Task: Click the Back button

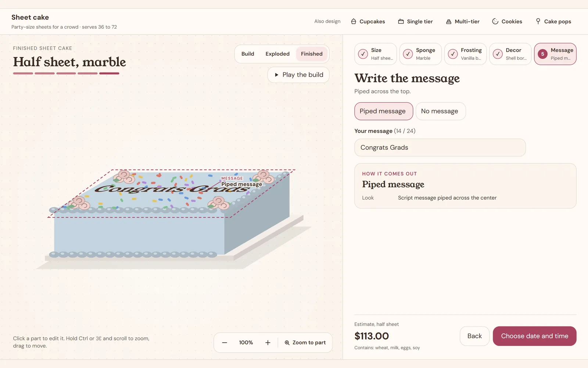Action: coord(474,336)
